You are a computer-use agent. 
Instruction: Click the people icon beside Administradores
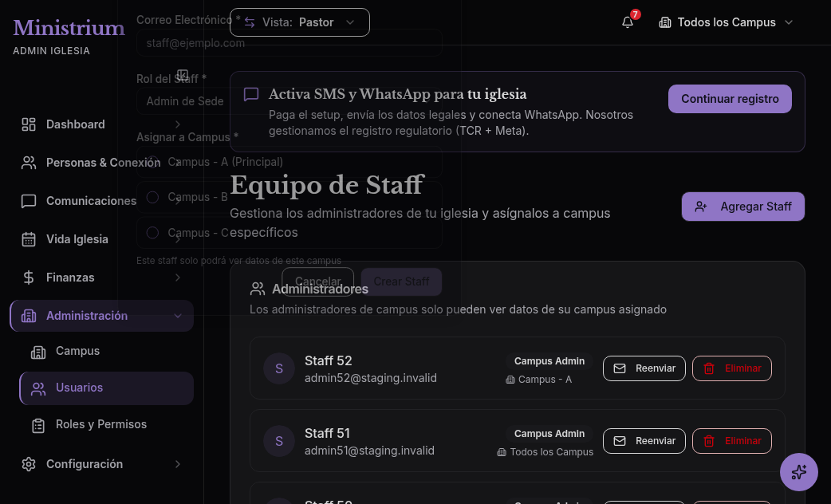258,289
